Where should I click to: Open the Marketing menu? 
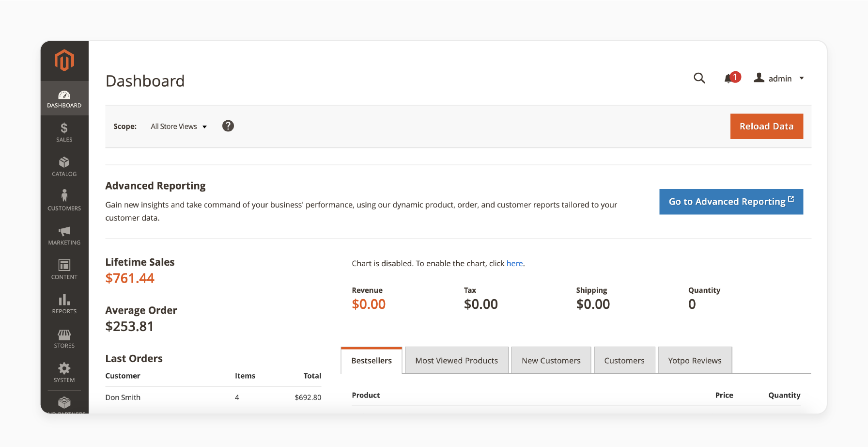[x=64, y=236]
